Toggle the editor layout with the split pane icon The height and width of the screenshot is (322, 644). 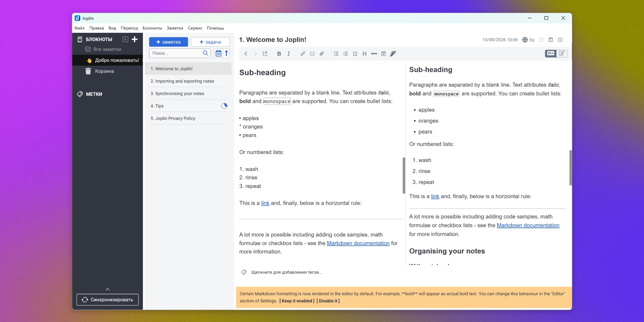(551, 40)
